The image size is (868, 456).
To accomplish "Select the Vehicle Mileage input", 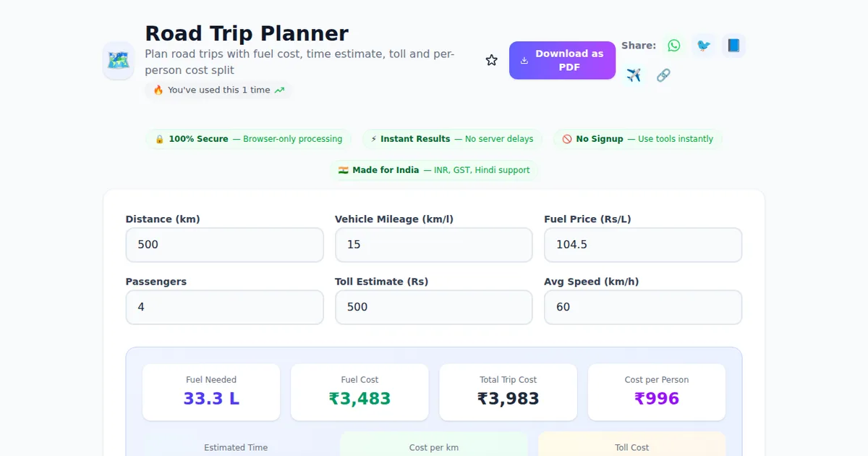I will [x=433, y=245].
